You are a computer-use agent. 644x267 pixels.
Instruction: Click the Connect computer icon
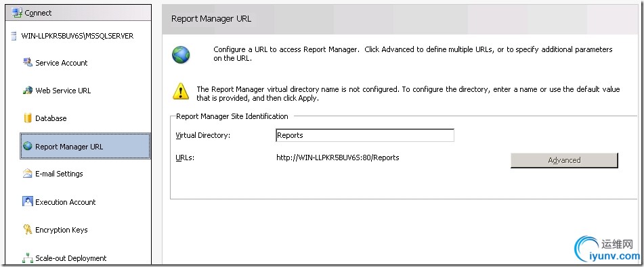pos(17,13)
